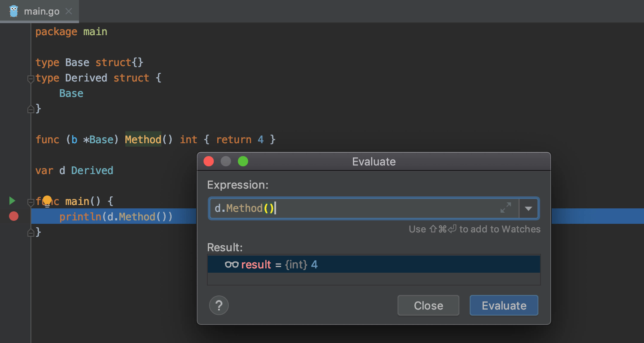Click the yellow intention lightbulb icon
The width and height of the screenshot is (644, 343).
(47, 201)
